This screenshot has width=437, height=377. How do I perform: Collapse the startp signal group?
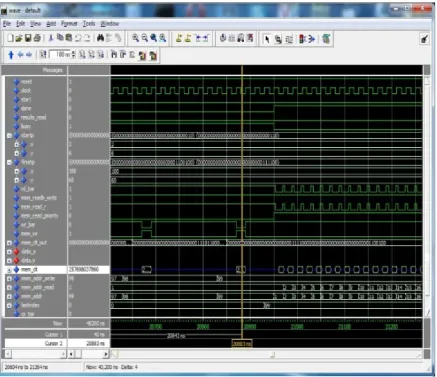pos(9,136)
